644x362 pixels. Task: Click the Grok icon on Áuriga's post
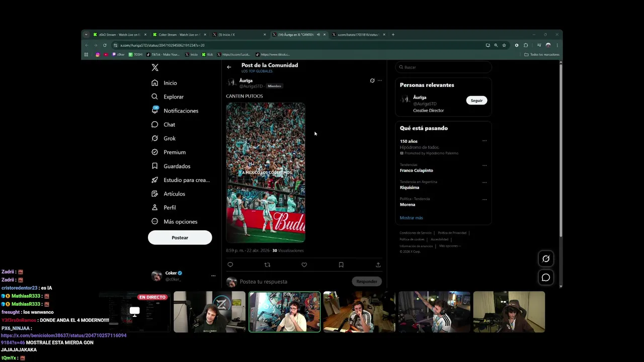(372, 80)
